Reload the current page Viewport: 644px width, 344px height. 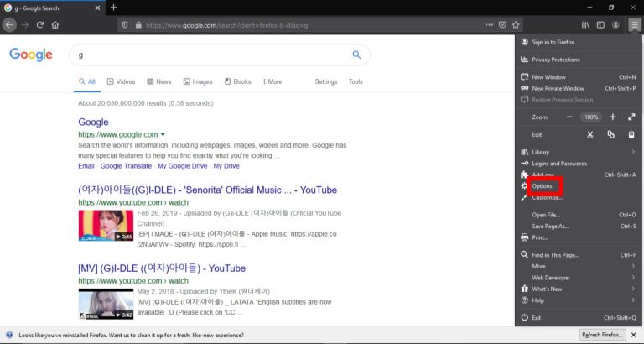click(40, 25)
